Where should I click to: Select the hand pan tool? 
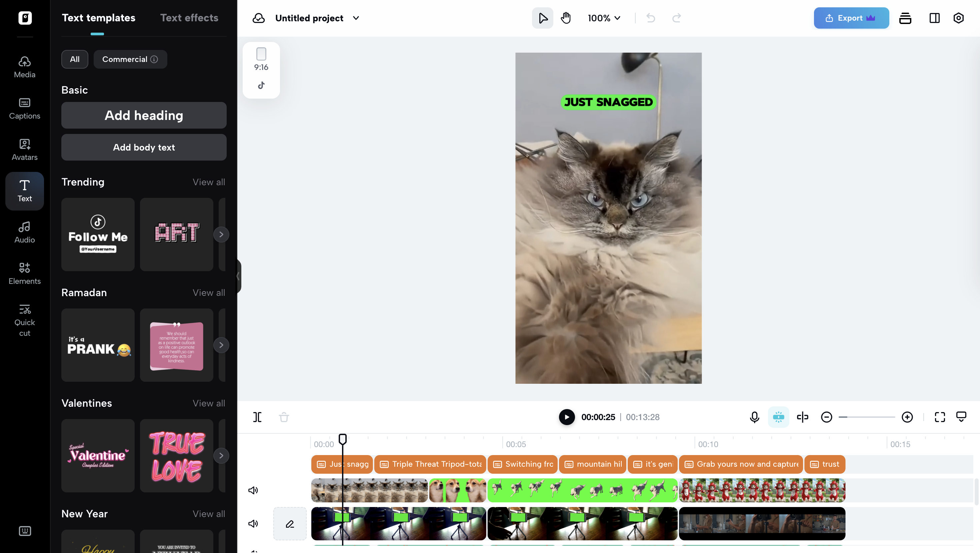pyautogui.click(x=566, y=18)
